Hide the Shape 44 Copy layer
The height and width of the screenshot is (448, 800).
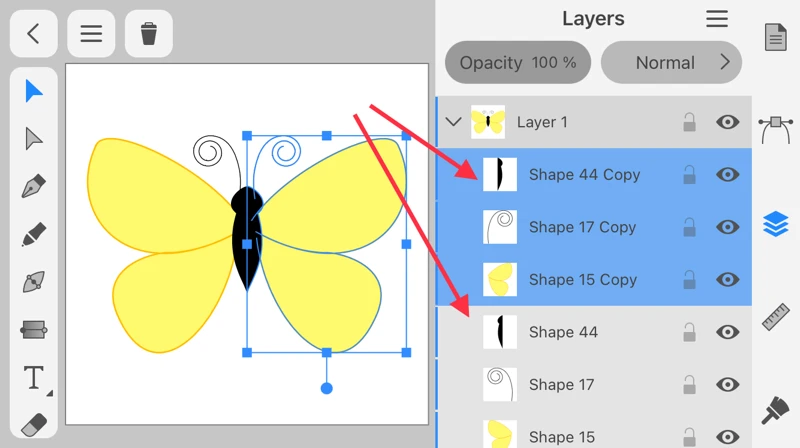728,175
